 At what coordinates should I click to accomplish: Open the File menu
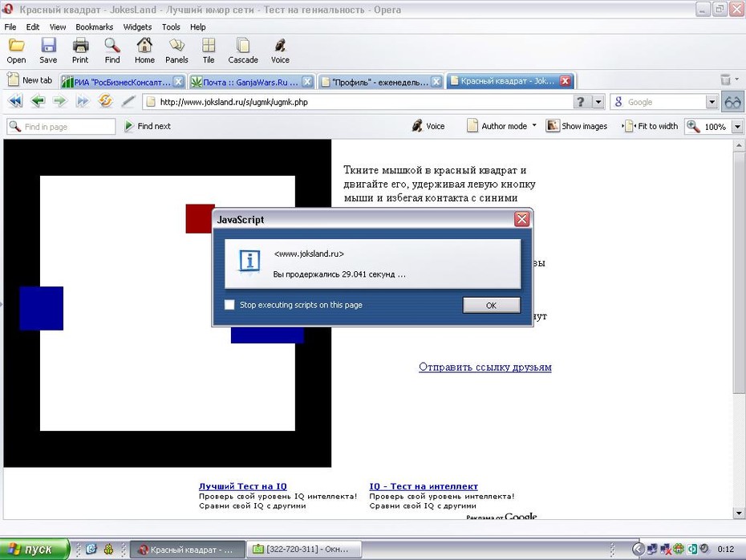pyautogui.click(x=10, y=27)
